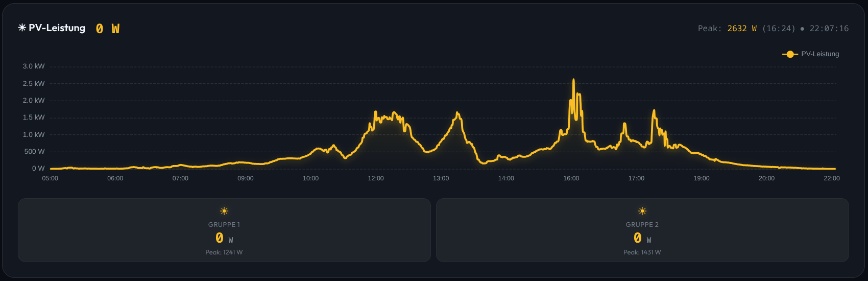Click the sun icon above GRUPPE 1
The image size is (868, 281).
pos(224,211)
